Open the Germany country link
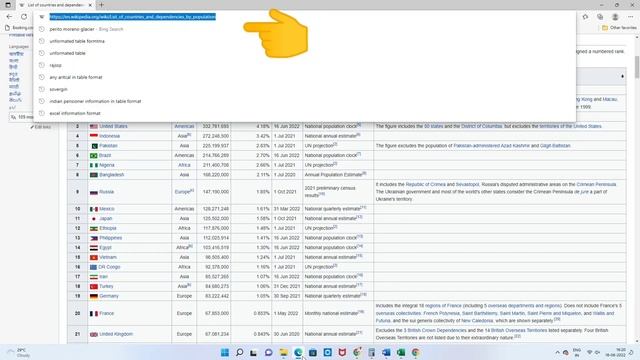The width and height of the screenshot is (640, 360). tap(109, 296)
